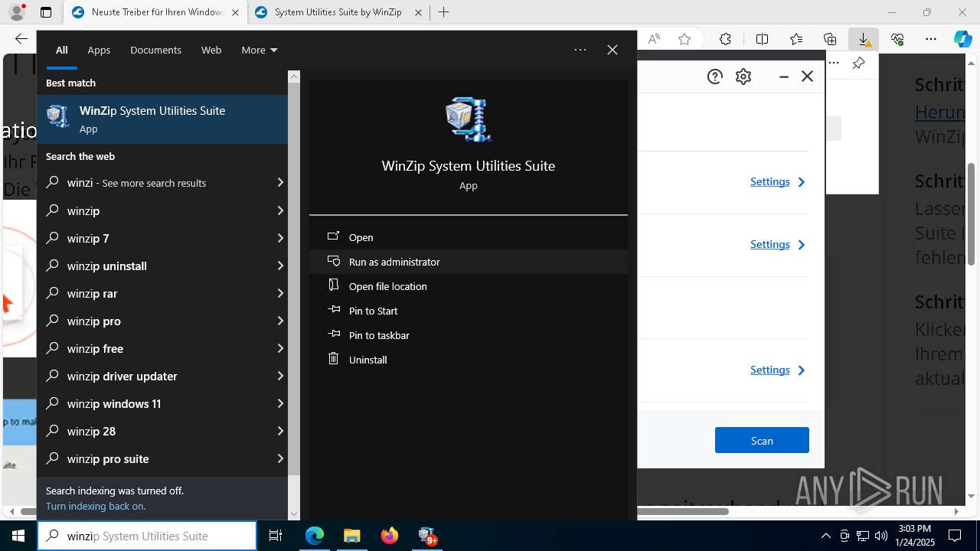Launch Firefox from the taskbar
980x551 pixels.
pos(390,536)
